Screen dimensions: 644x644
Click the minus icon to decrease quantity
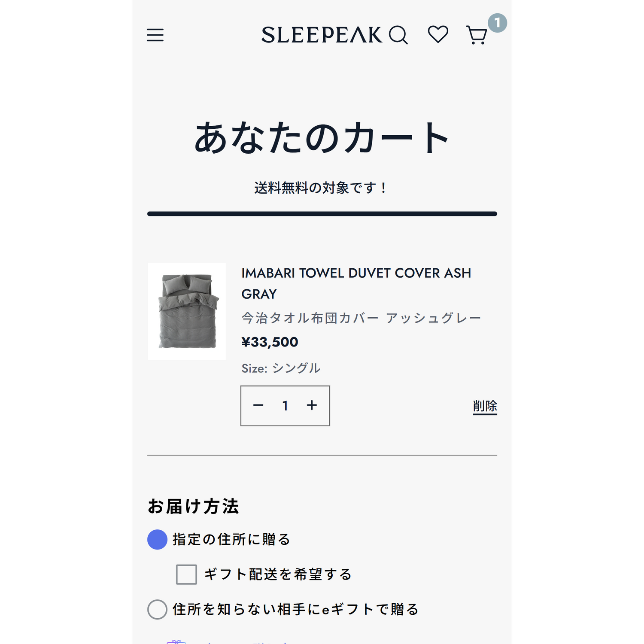point(258,405)
